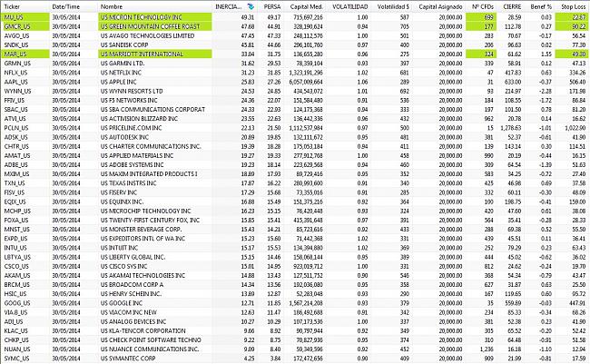Click US TEXAS INSTRS INC name
The width and height of the screenshot is (590, 364).
click(128, 183)
